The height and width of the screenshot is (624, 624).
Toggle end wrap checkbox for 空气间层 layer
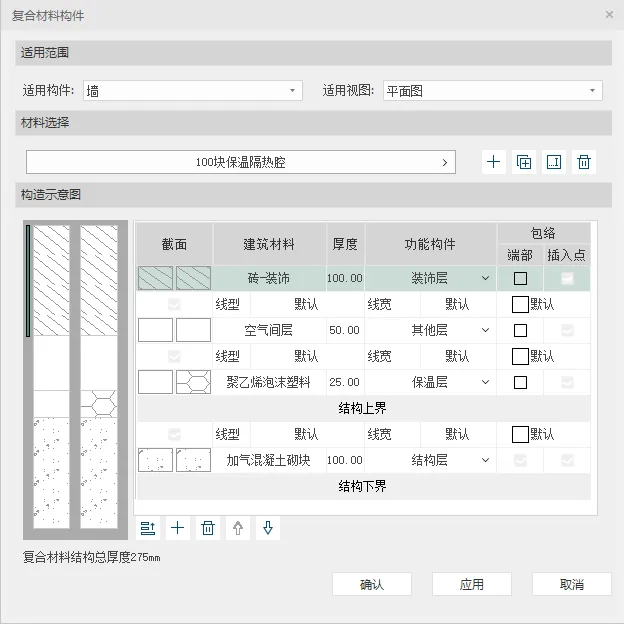tap(520, 330)
